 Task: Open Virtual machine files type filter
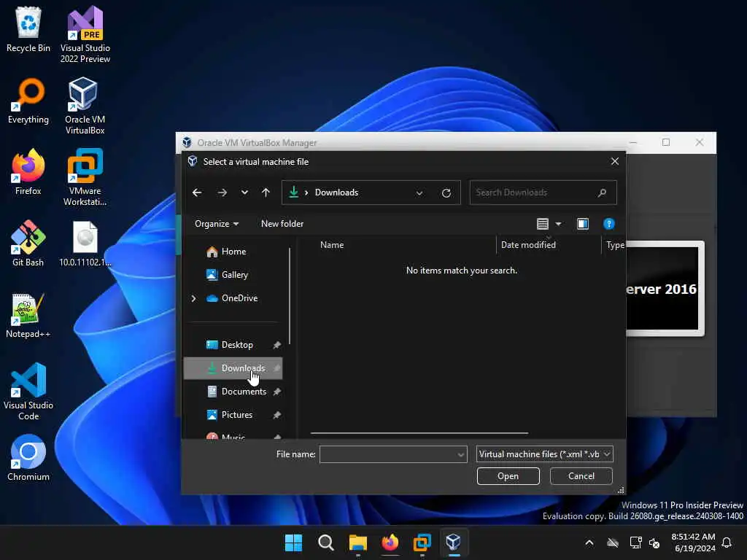point(544,454)
